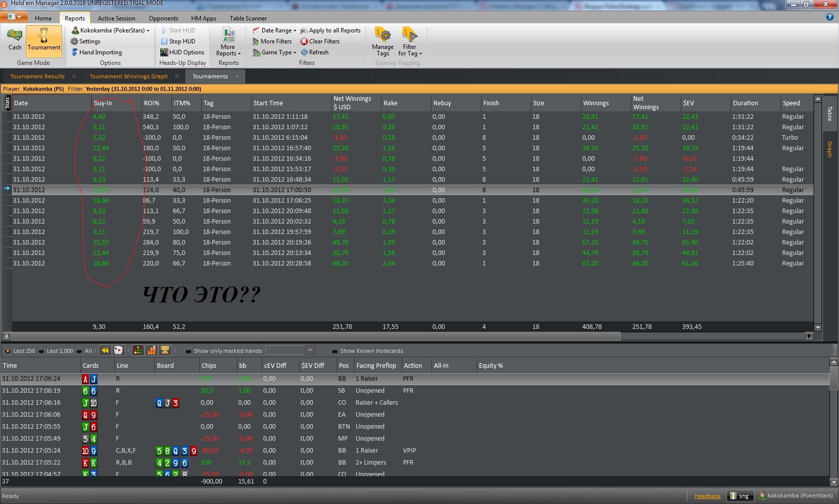
Task: Open the Opponents ribbon tab
Action: (163, 18)
